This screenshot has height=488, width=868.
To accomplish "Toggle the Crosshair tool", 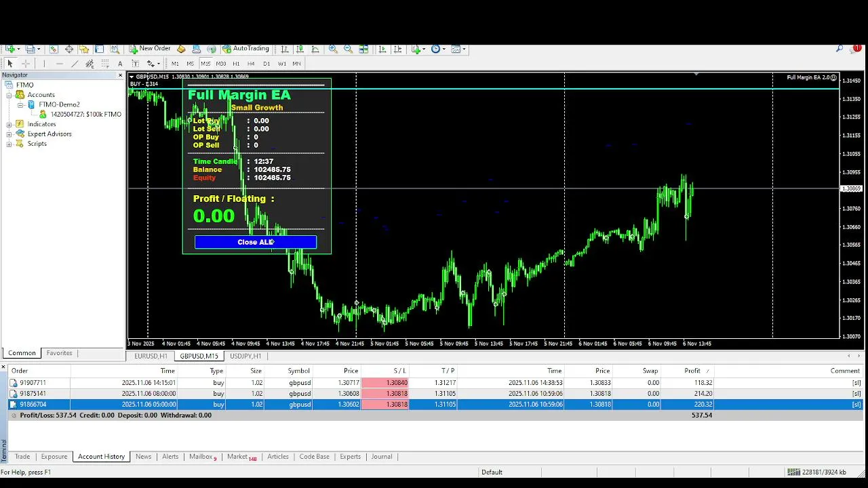I will click(x=26, y=64).
